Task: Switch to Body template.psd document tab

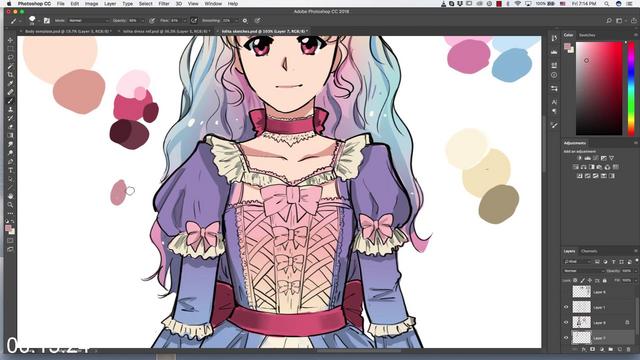Action: [68, 31]
